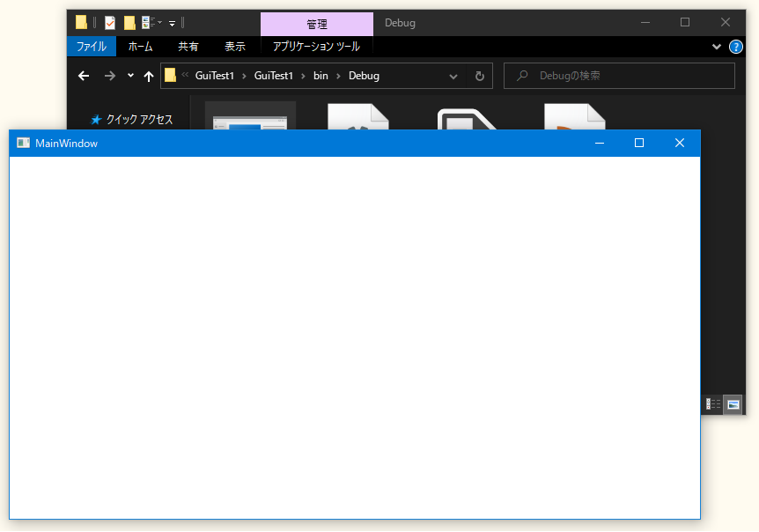Screen dimensions: 759x532
Task: Refresh the Debug folder view
Action: (480, 76)
